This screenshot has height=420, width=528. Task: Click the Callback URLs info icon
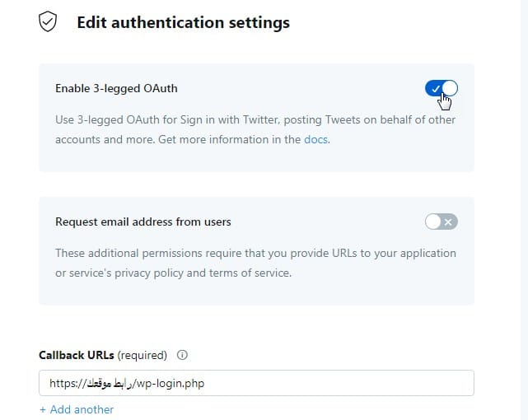click(x=182, y=356)
